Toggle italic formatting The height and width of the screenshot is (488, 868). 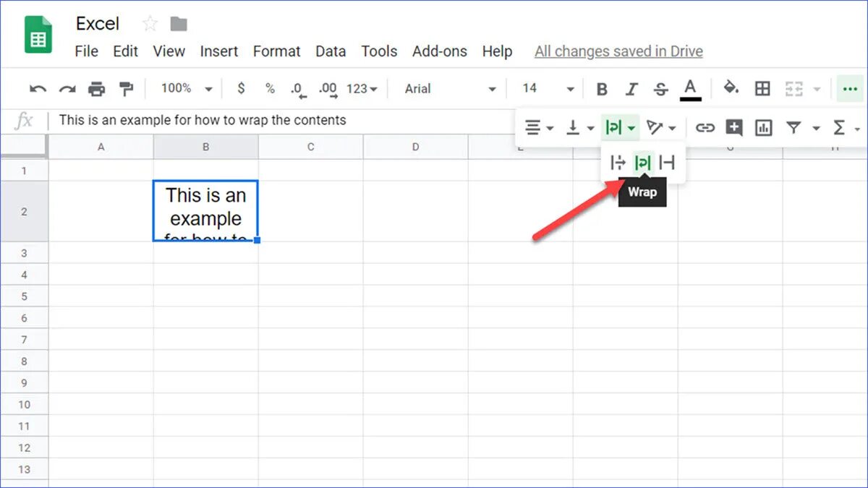[x=631, y=89]
